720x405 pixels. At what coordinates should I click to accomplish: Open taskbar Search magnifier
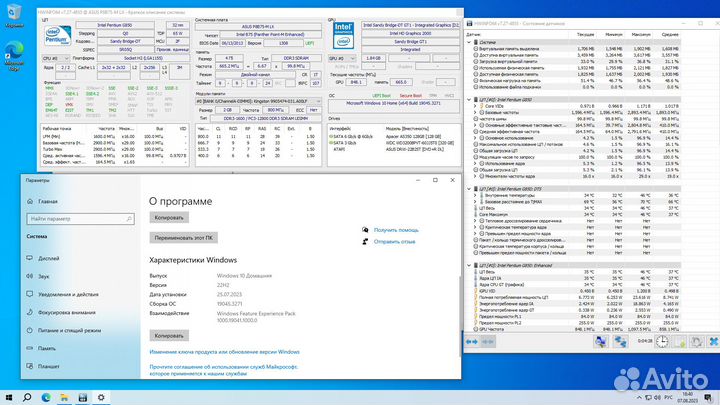pyautogui.click(x=27, y=397)
